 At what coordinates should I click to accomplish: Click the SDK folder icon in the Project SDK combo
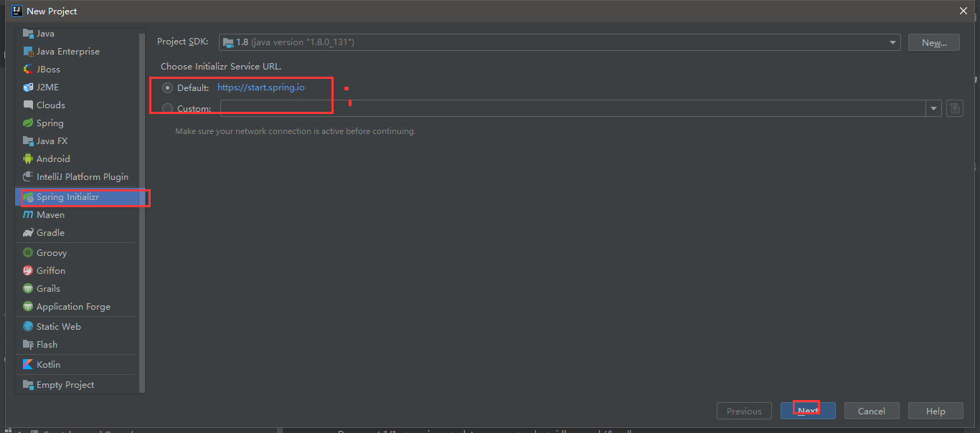tap(227, 42)
